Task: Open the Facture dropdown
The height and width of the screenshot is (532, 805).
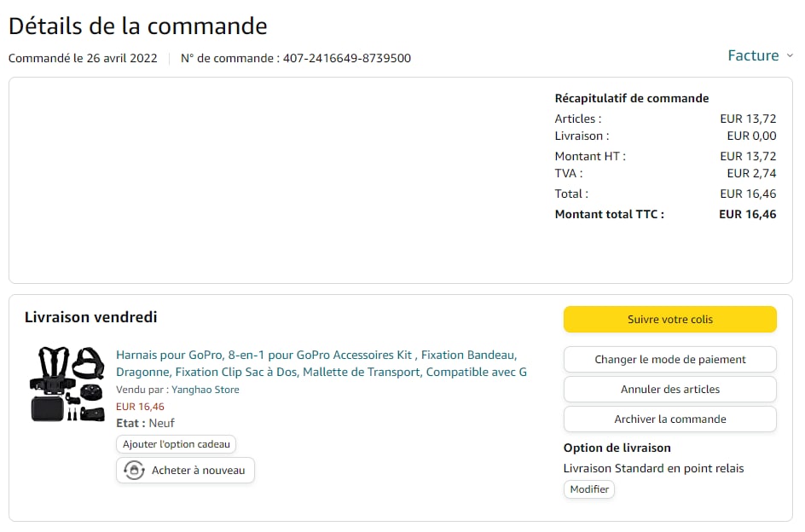Action: (753, 55)
